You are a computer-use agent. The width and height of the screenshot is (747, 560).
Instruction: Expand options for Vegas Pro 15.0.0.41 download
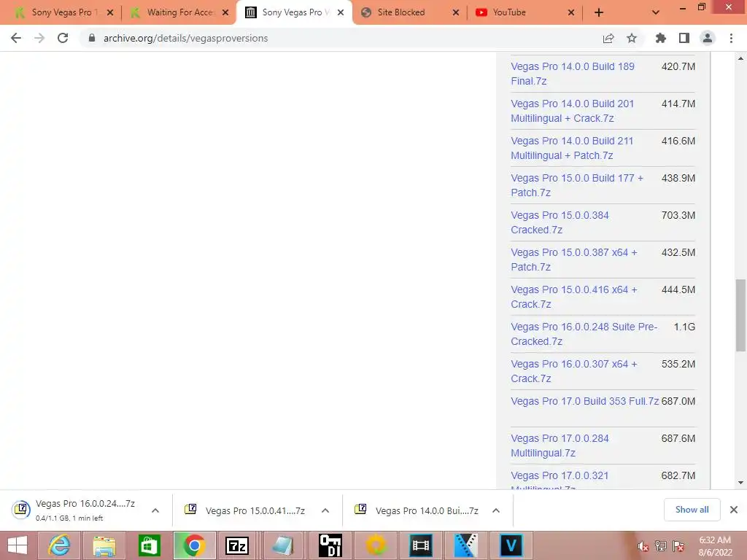click(x=325, y=510)
